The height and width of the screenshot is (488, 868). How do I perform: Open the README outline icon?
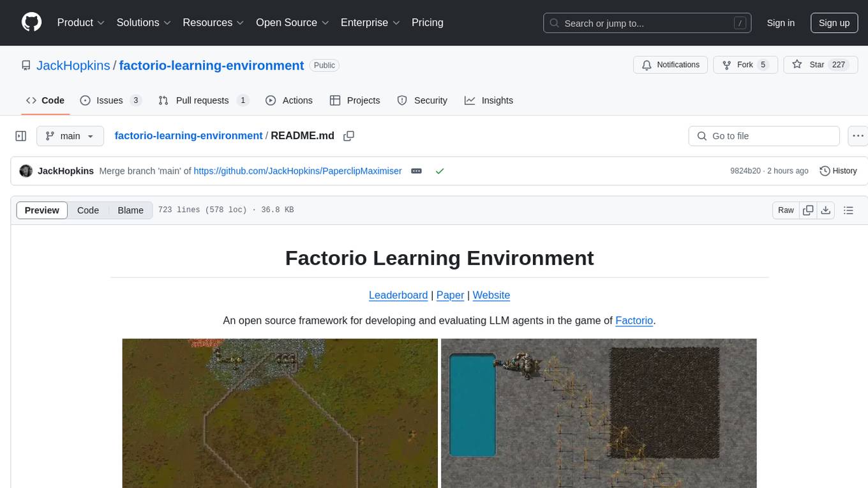tap(848, 210)
